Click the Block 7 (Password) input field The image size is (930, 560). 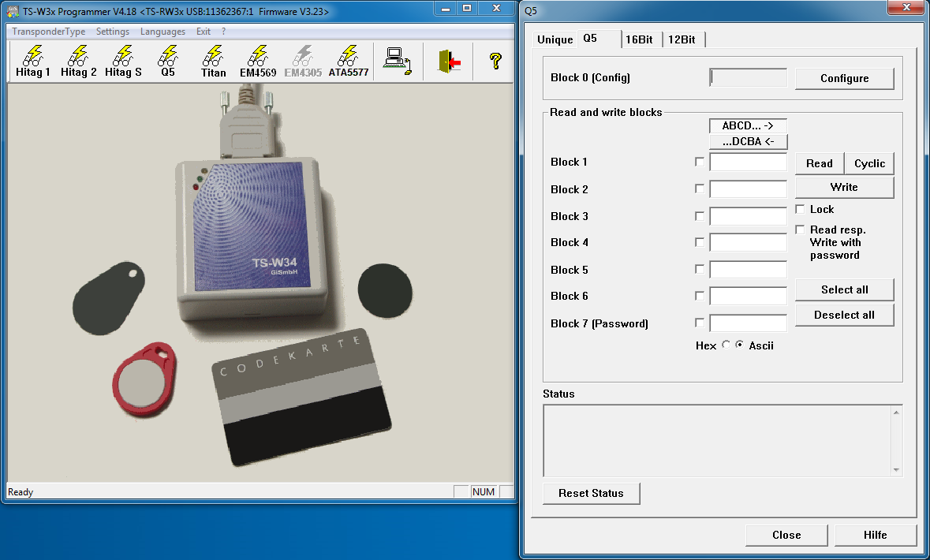(x=748, y=323)
